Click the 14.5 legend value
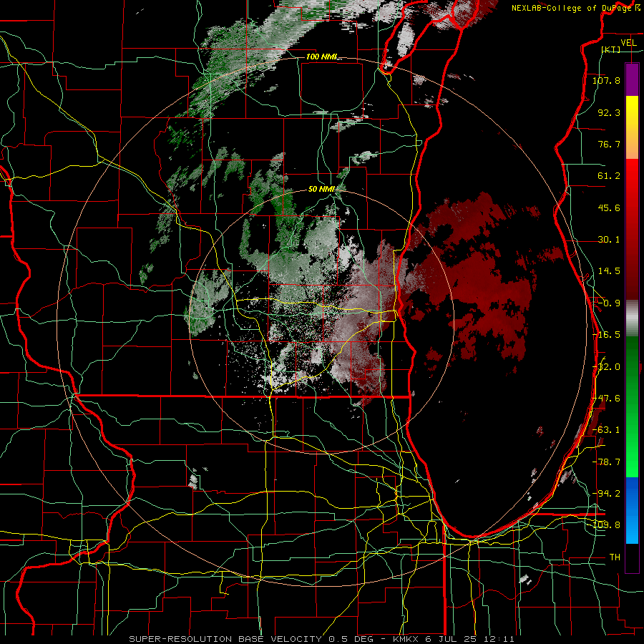This screenshot has width=644, height=644. [x=609, y=271]
